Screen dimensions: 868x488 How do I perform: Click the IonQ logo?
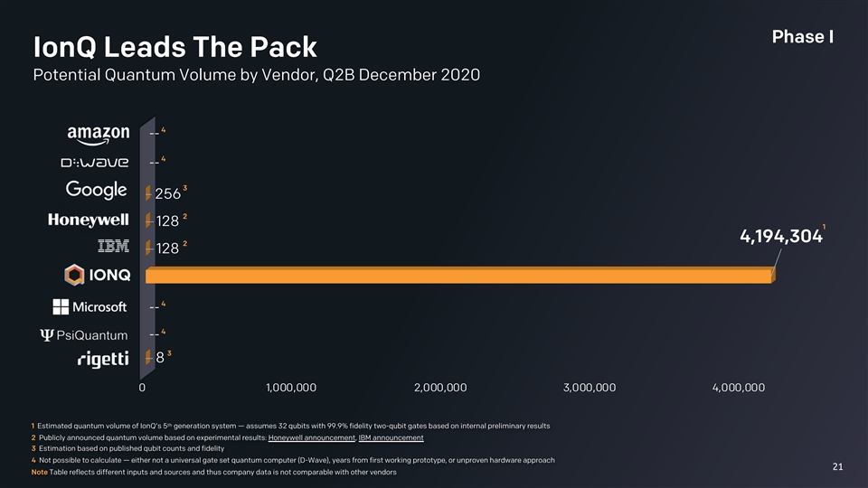[x=95, y=276]
